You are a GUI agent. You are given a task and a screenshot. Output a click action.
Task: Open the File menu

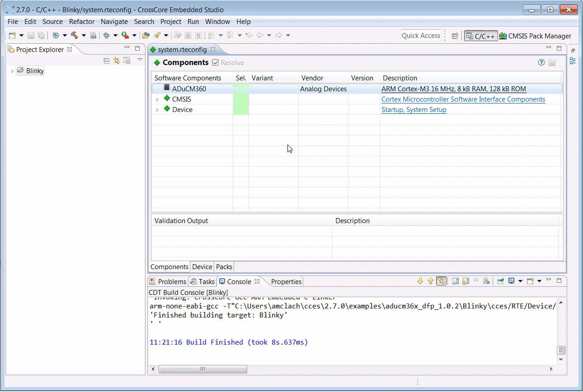coord(13,22)
